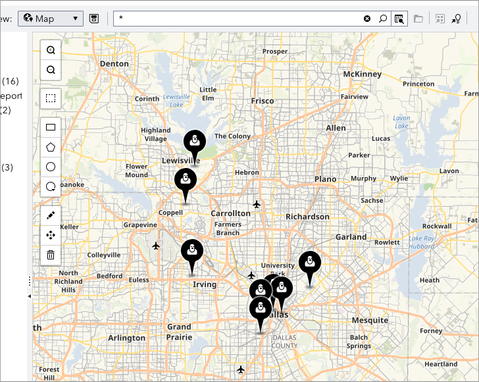This screenshot has width=479, height=382.
Task: Run search with the magnifier icon
Action: pos(383,19)
